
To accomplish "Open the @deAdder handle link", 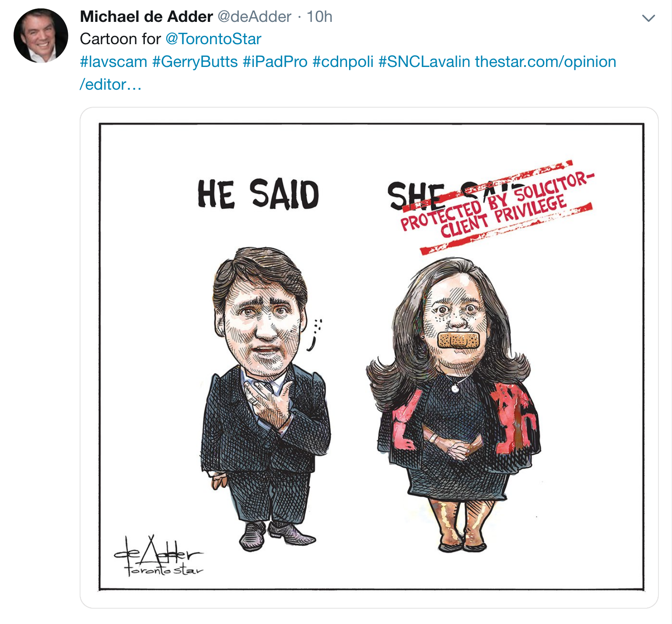I will pyautogui.click(x=254, y=17).
